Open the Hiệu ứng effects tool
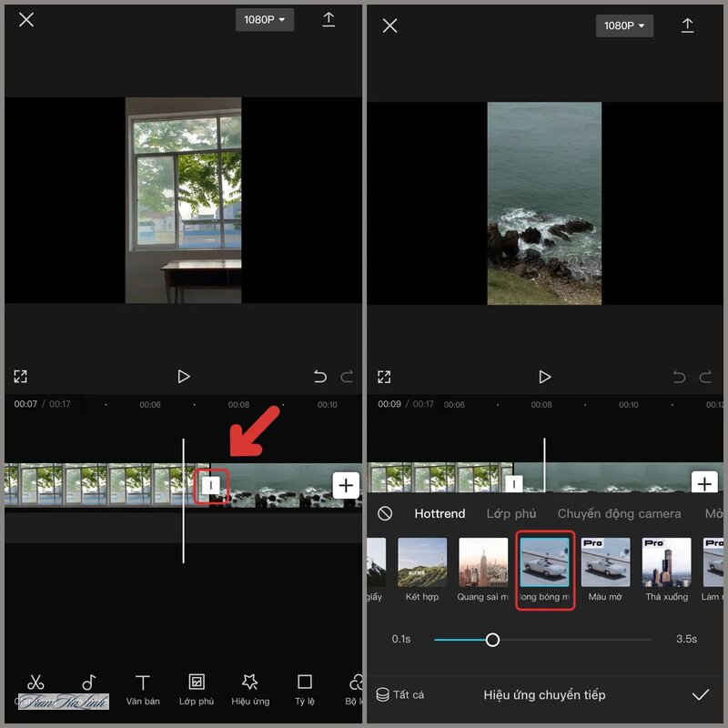This screenshot has width=728, height=728. click(250, 691)
